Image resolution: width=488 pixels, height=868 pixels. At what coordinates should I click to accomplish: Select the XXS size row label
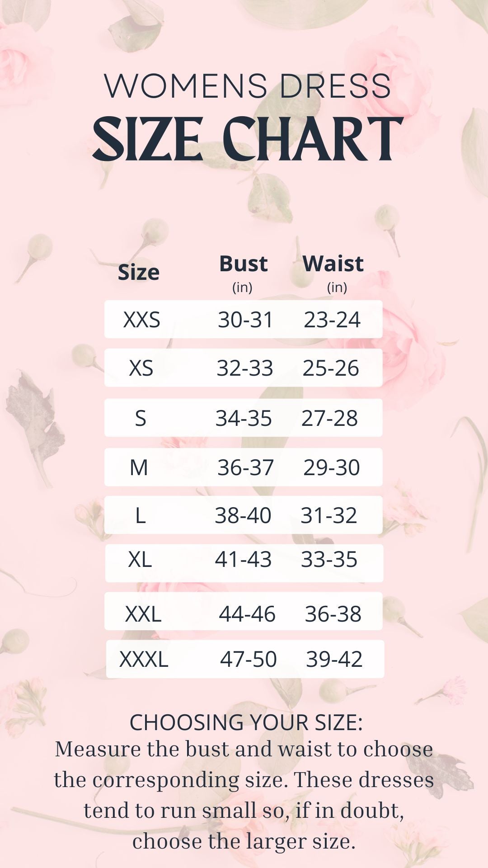click(x=141, y=320)
